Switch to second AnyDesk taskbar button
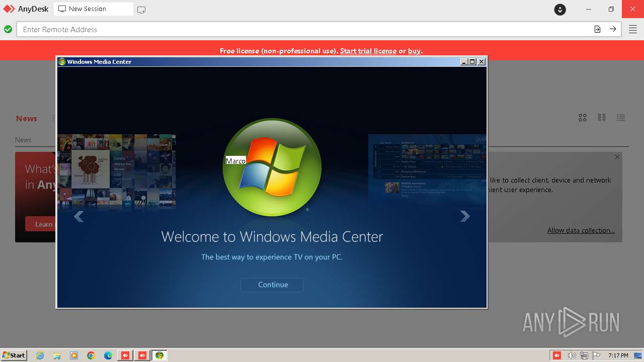Screen dimensions: 644x362 [x=142, y=355]
